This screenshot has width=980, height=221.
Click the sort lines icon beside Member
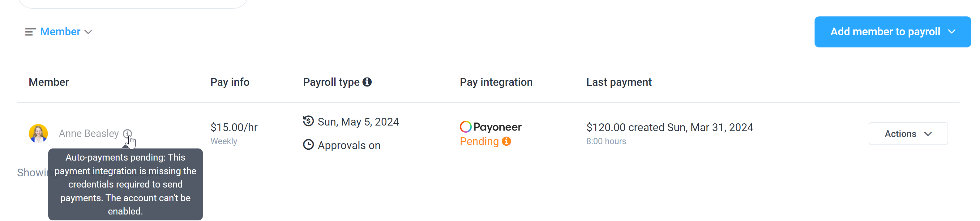30,32
